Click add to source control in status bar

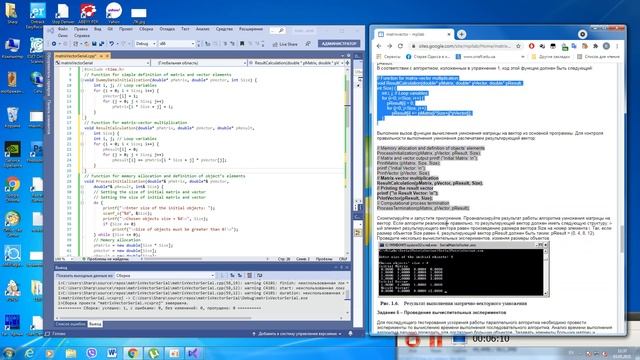[x=297, y=333]
